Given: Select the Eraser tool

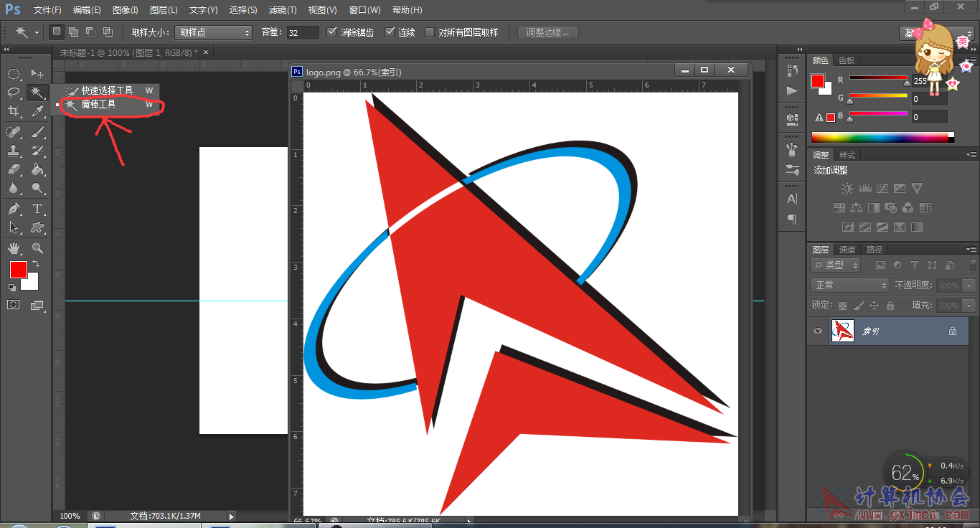Looking at the screenshot, I should pos(14,169).
